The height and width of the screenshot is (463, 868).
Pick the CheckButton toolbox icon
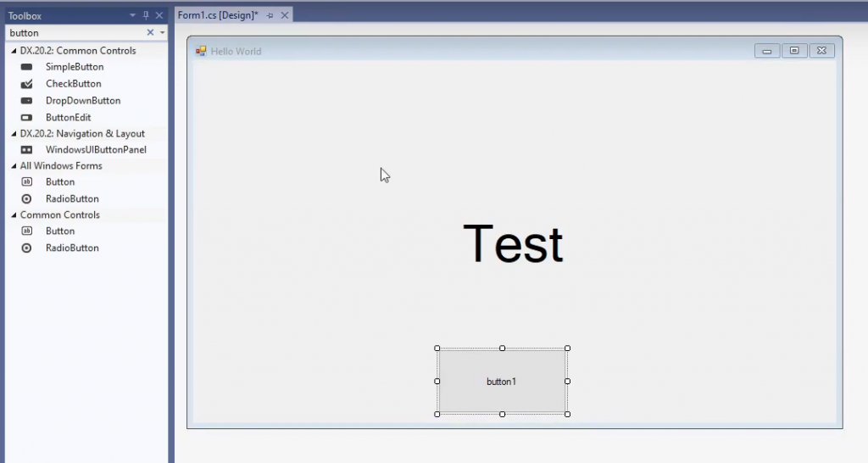click(26, 84)
